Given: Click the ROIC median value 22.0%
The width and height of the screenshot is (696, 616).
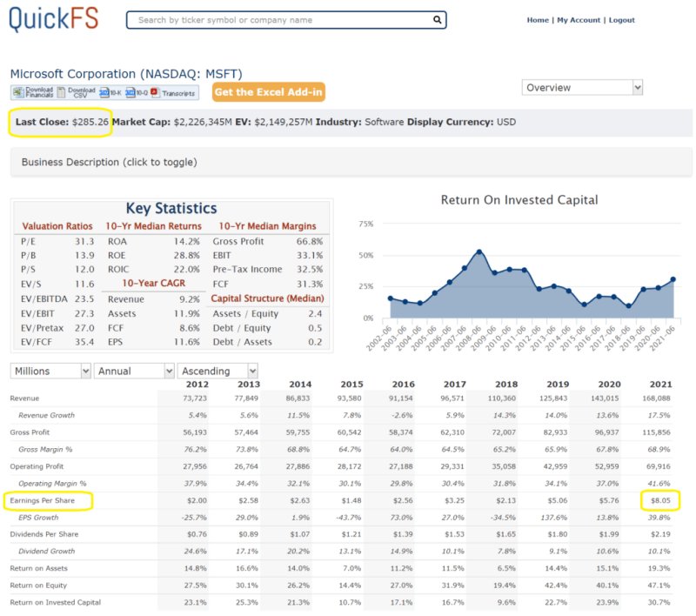Looking at the screenshot, I should coord(186,270).
